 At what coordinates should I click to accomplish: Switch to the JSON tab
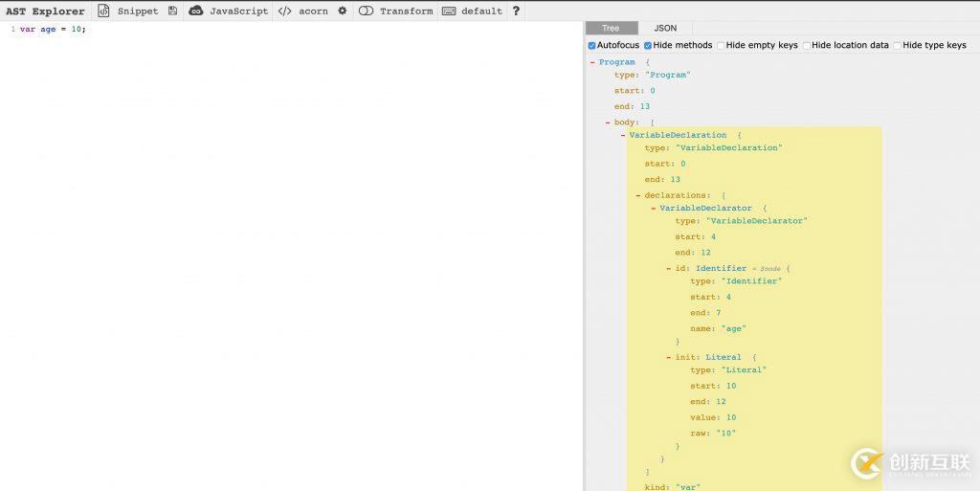coord(665,28)
